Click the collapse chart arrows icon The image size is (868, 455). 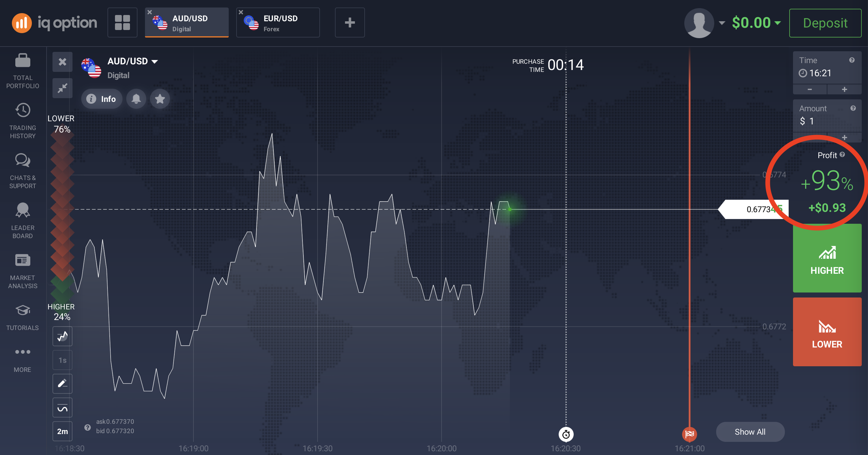(62, 88)
